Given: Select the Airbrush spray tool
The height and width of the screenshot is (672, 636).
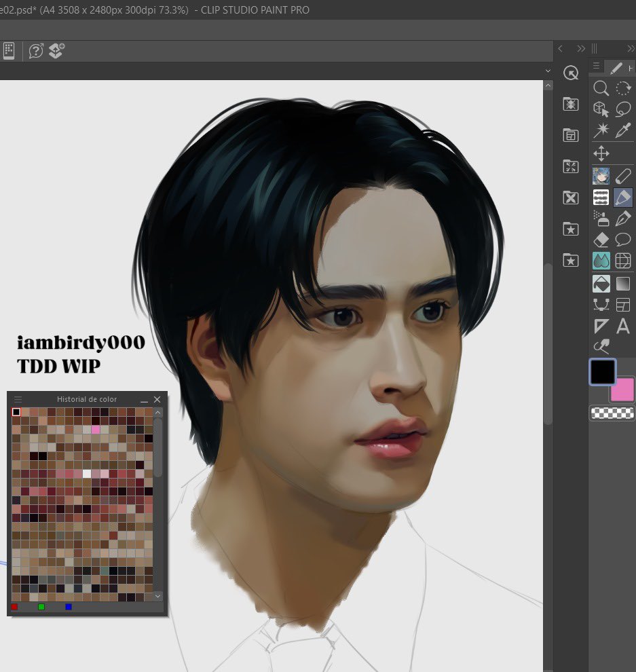Looking at the screenshot, I should tap(601, 218).
